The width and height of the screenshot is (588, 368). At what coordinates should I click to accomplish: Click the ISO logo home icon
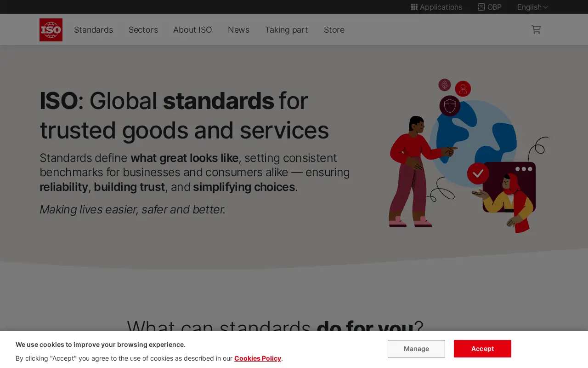(x=51, y=30)
